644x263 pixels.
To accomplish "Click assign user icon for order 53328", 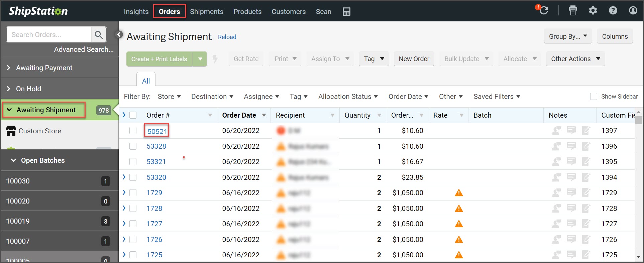I will click(556, 146).
